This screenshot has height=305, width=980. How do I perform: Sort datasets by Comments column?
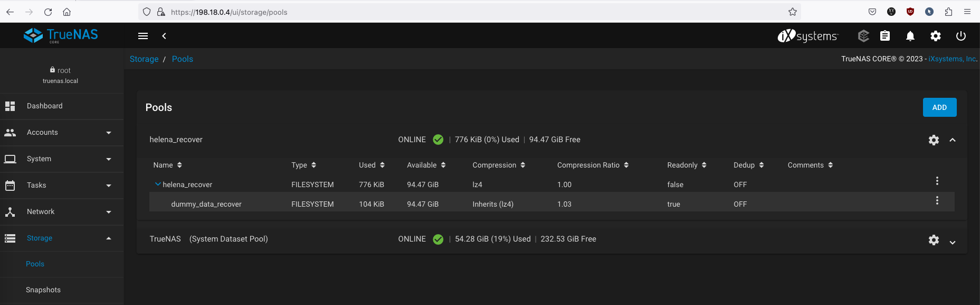tap(811, 165)
